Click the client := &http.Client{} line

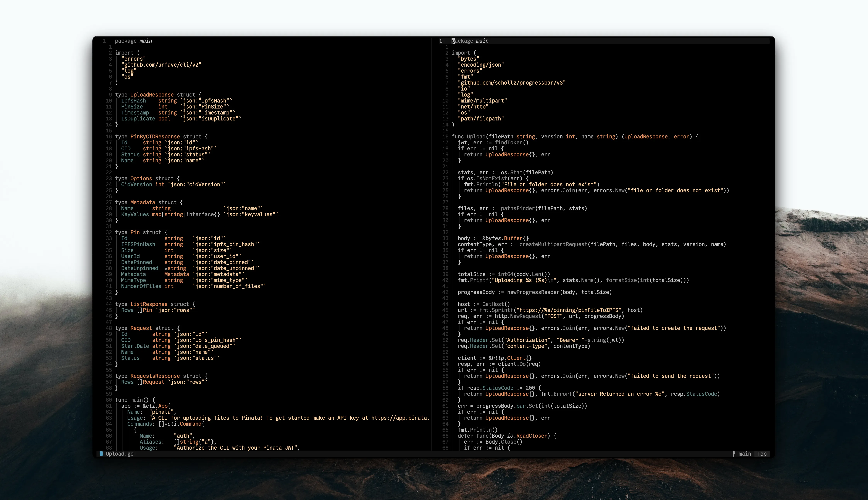pos(495,358)
